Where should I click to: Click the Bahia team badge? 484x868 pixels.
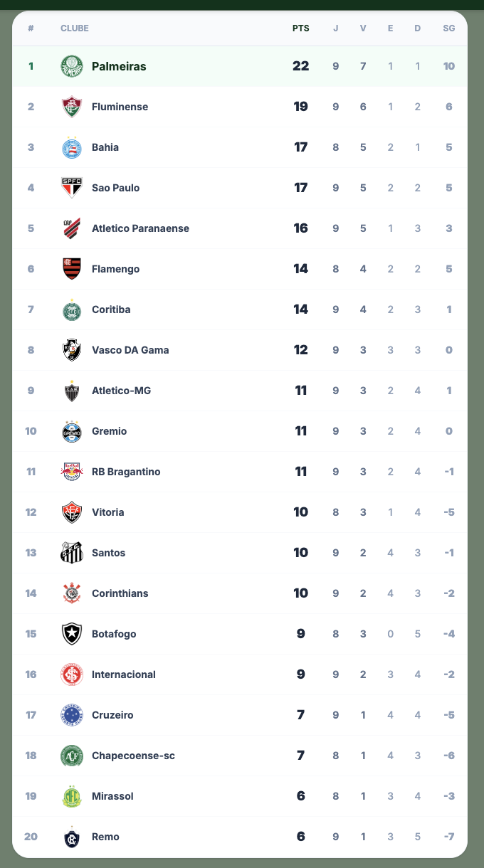(72, 147)
